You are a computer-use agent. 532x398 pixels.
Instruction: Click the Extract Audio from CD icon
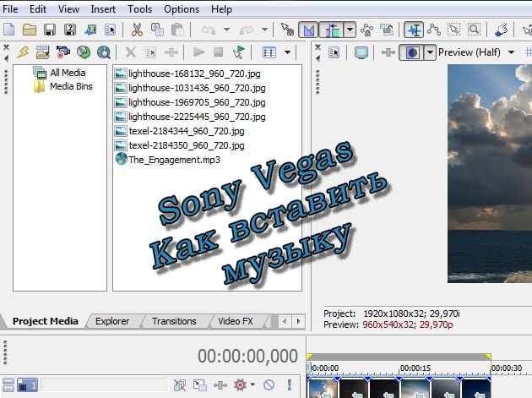coord(83,52)
